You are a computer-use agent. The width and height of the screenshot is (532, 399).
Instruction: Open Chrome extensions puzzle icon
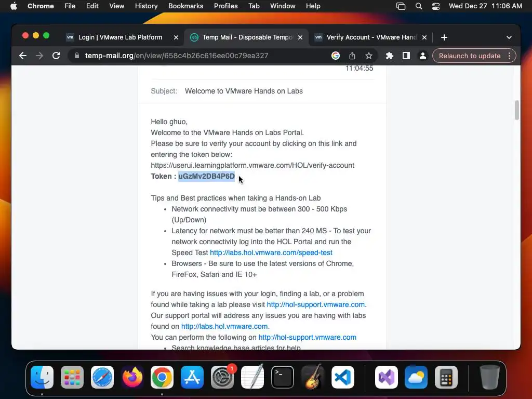pos(390,56)
